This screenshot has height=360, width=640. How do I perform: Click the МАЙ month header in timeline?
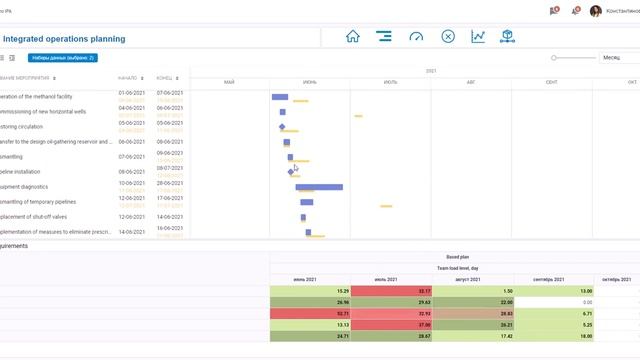pos(229,82)
